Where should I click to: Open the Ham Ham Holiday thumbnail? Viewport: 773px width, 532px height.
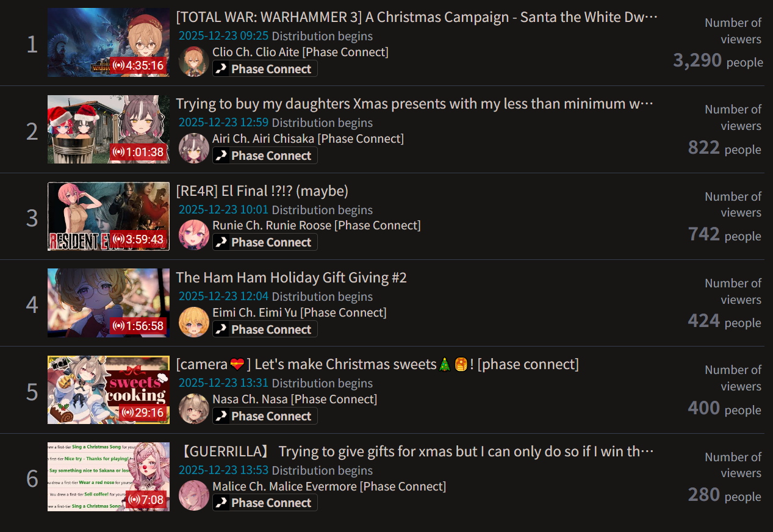pos(109,303)
